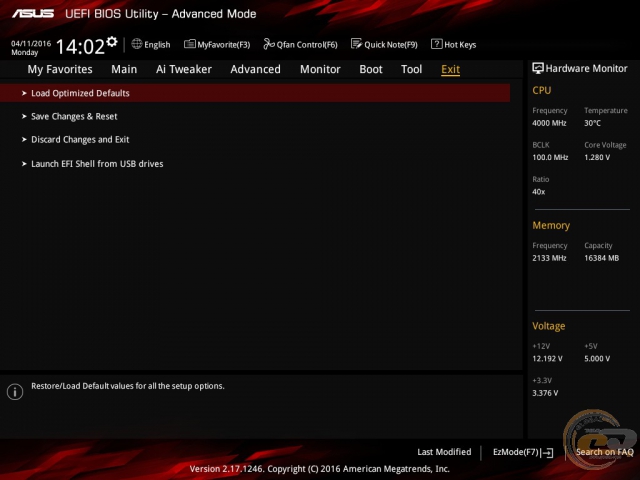The width and height of the screenshot is (640, 480).
Task: Click the Quick Note notepad icon
Action: tap(356, 44)
